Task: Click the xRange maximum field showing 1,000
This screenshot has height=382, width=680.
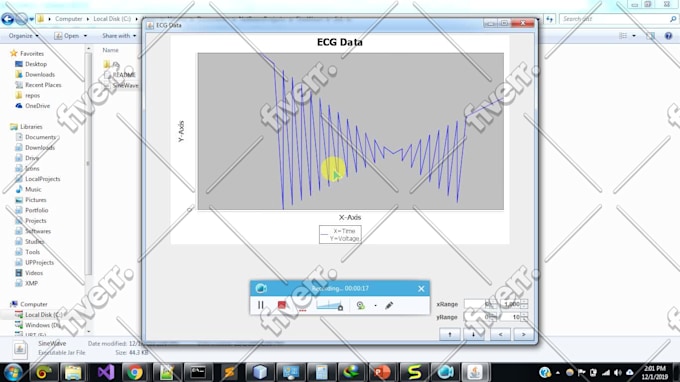Action: [x=510, y=304]
